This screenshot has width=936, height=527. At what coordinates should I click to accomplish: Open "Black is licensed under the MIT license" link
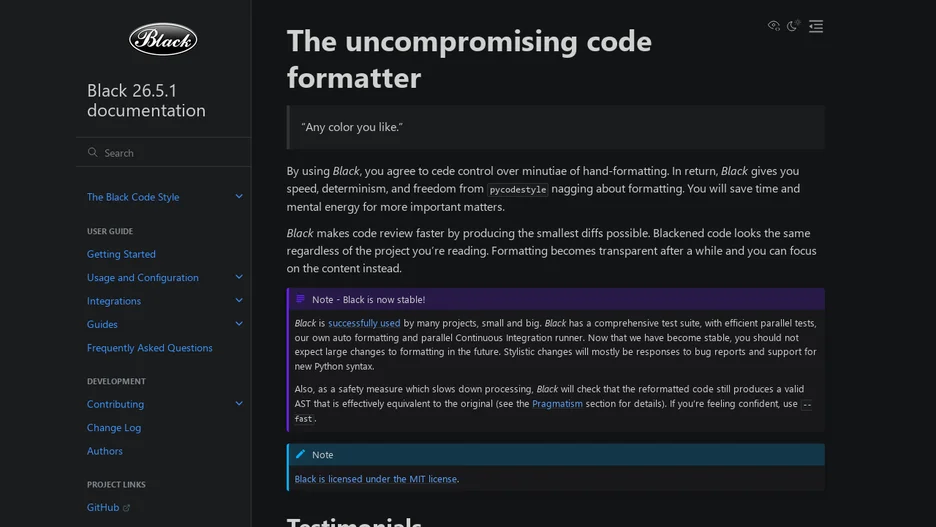click(375, 479)
